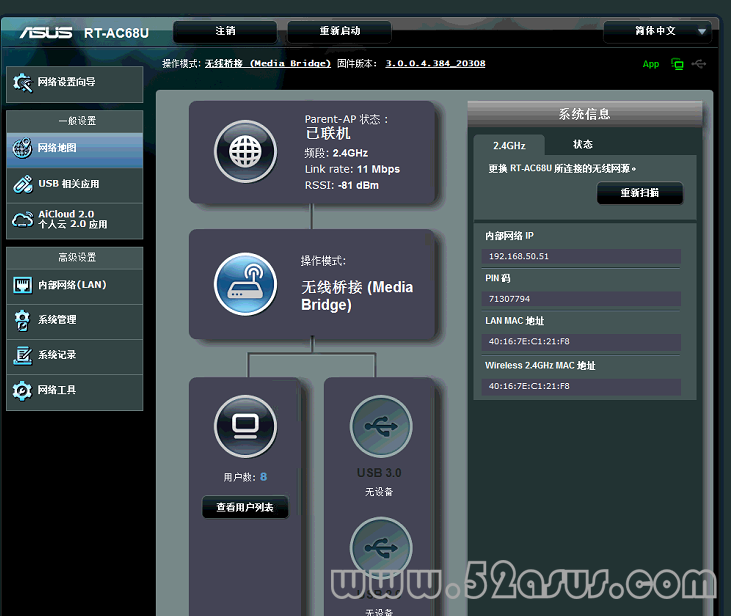Switch to the Status (状态) tab
731x616 pixels.
point(583,145)
